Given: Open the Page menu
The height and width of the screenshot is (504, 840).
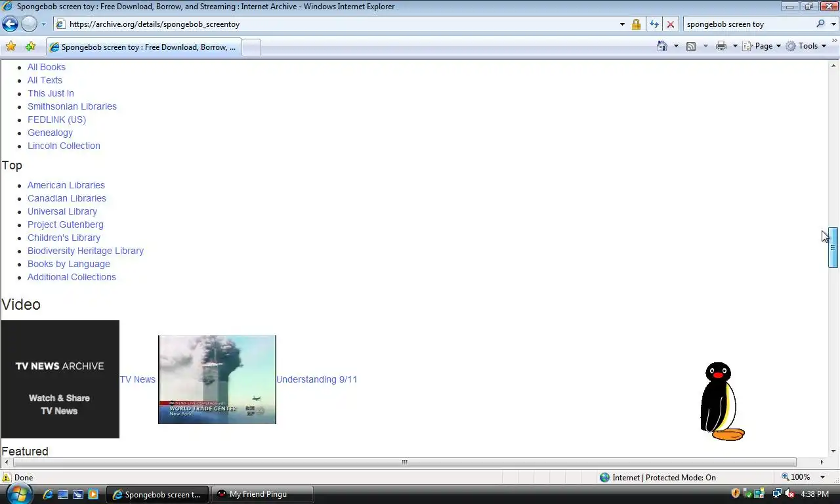Looking at the screenshot, I should pyautogui.click(x=762, y=46).
